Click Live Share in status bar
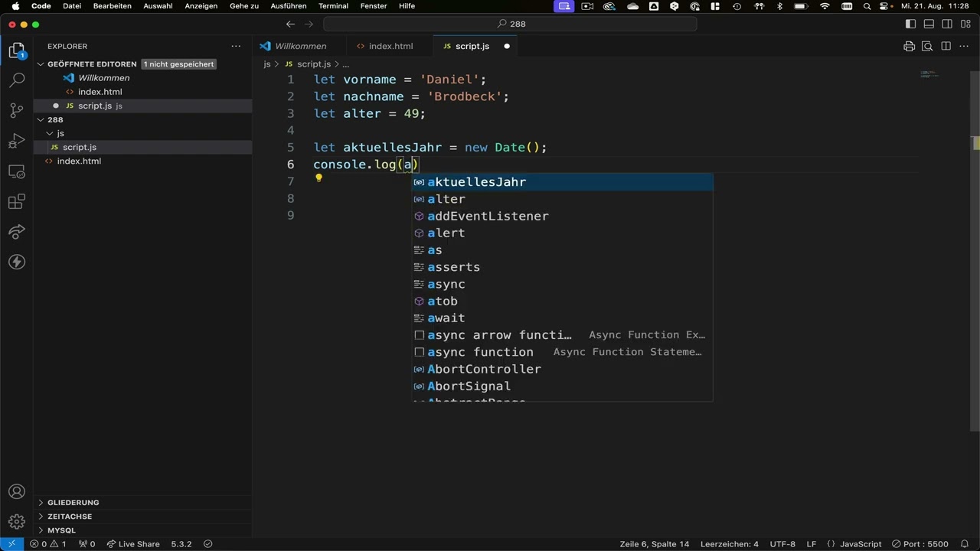Screen dimensions: 980x551 (x=133, y=544)
